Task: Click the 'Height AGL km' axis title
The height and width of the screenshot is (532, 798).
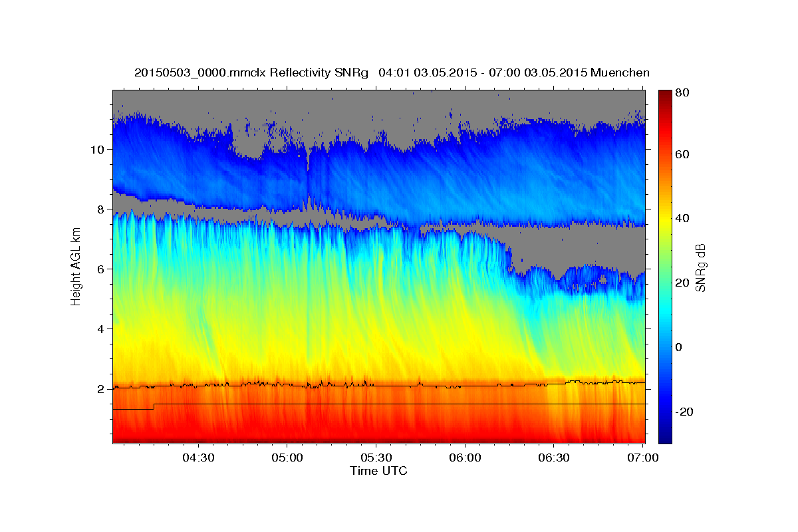Action: [76, 267]
